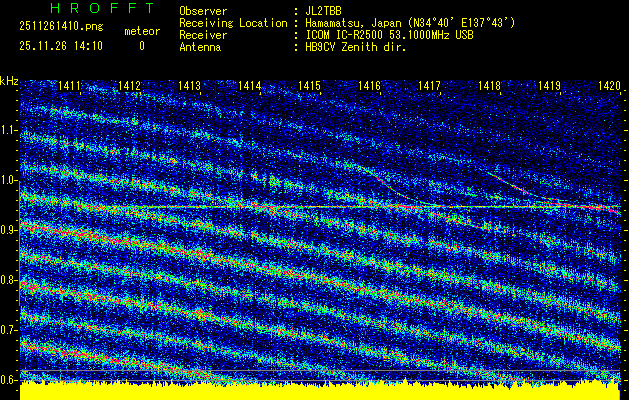The width and height of the screenshot is (629, 400).
Task: Click the 1411 time marker
Action: 70,87
